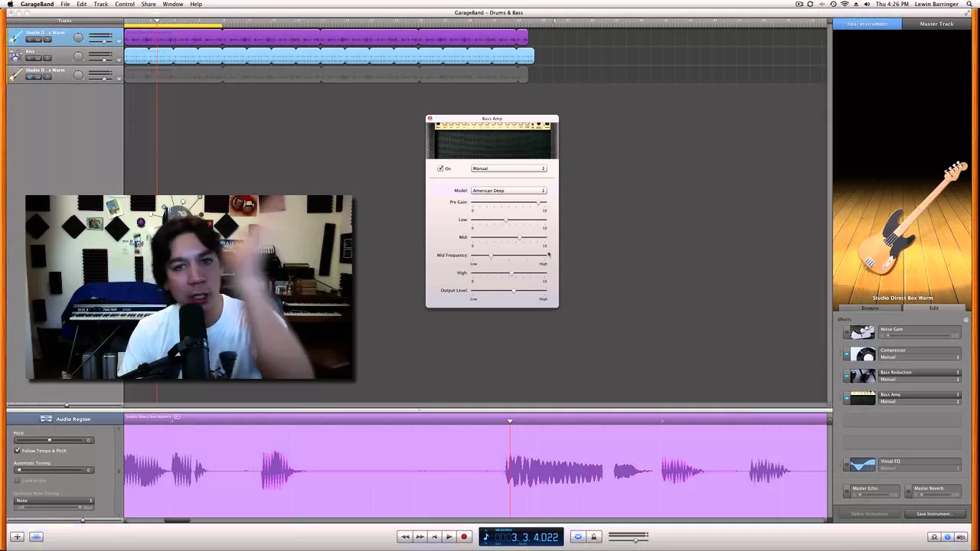Click the Compressor effect thumbnail
Viewport: 980px width, 551px height.
(x=863, y=354)
